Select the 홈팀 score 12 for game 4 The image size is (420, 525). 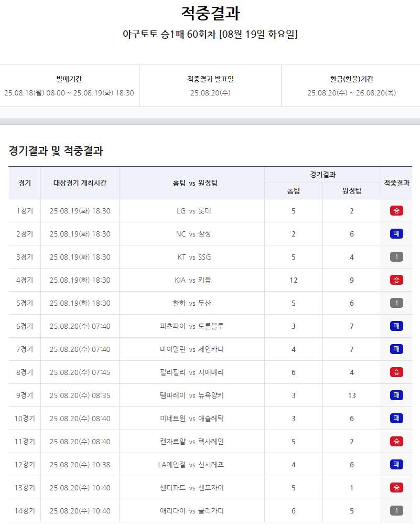[293, 280]
